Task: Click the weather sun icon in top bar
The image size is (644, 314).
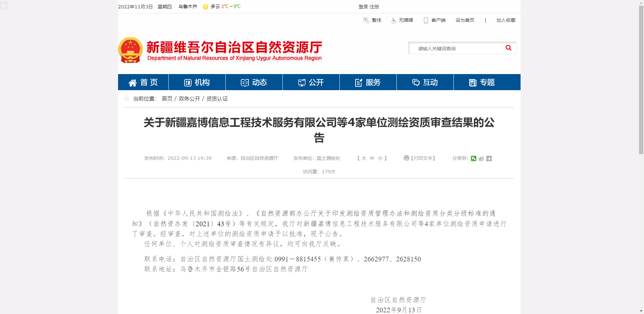Action: coord(206,6)
